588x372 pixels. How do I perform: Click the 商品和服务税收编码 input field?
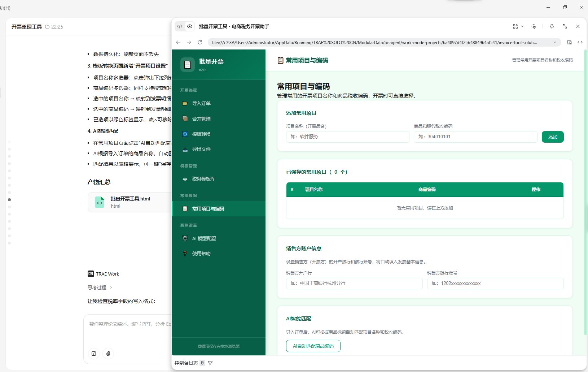(475, 137)
